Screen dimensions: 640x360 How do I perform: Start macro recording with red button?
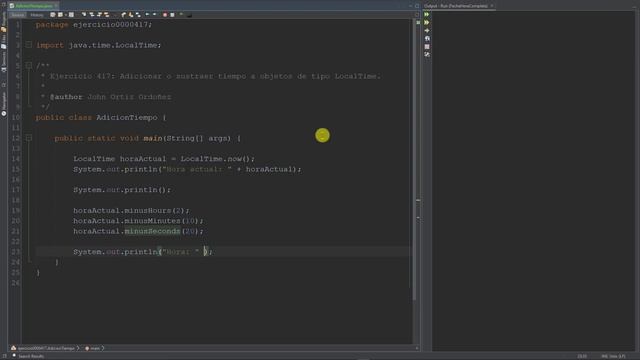(x=165, y=15)
